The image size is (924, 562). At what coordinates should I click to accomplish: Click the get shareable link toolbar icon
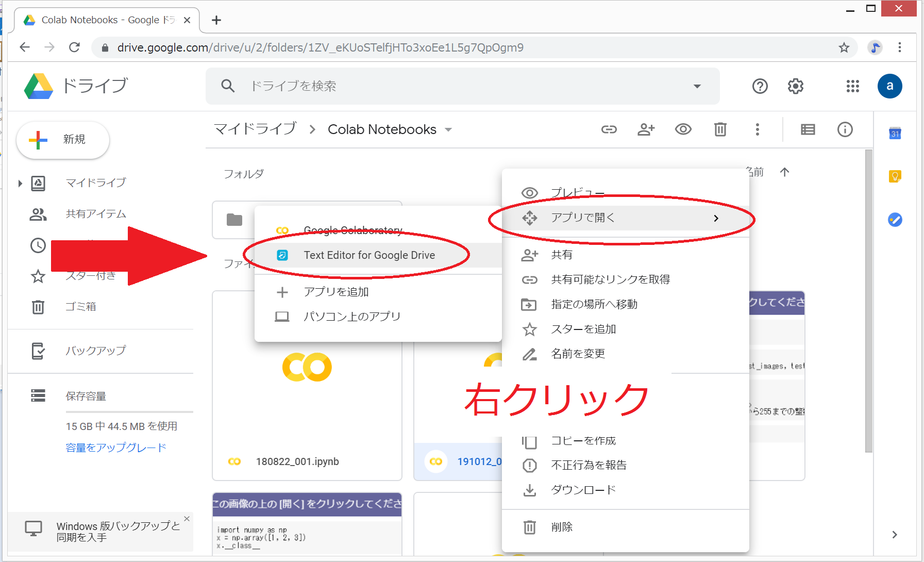[x=609, y=129]
